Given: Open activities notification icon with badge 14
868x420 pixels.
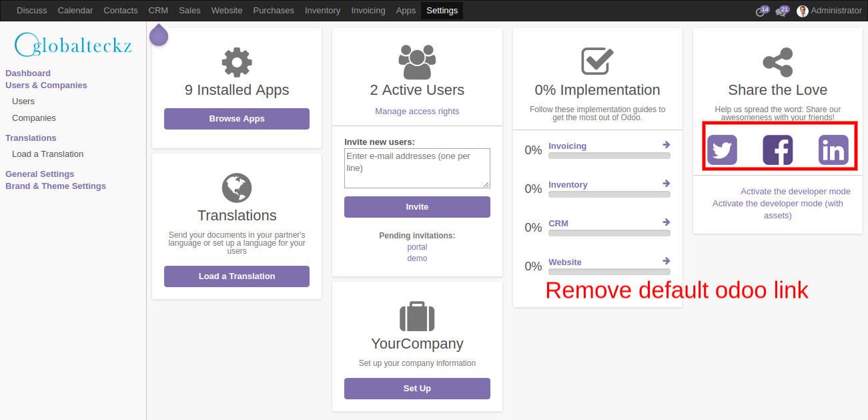Looking at the screenshot, I should click(x=761, y=11).
